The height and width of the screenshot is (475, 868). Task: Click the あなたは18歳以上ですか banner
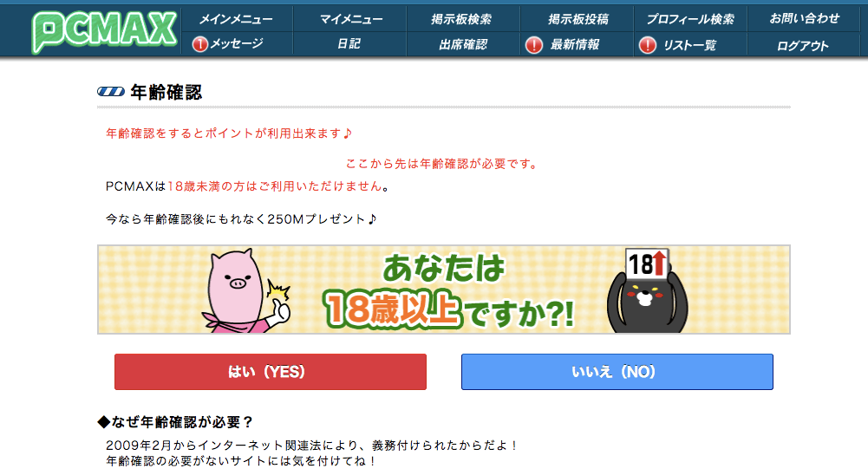click(x=443, y=290)
